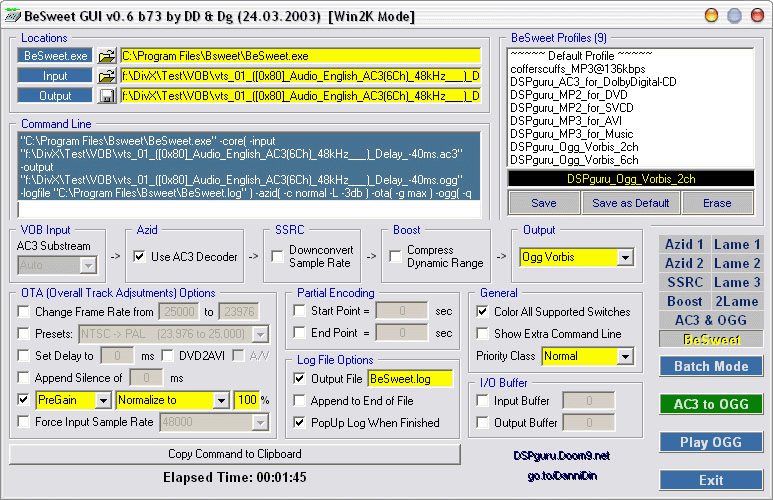Enable Show Extra Command Line
This screenshot has height=500, width=773.
(483, 334)
